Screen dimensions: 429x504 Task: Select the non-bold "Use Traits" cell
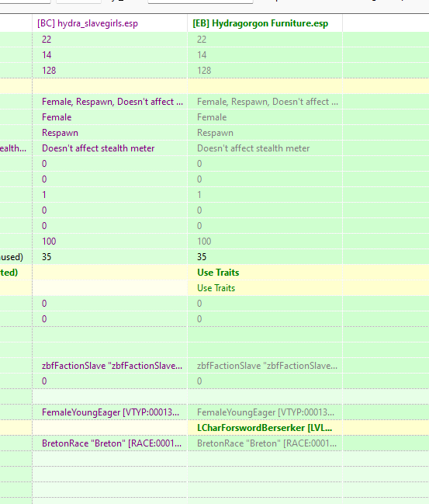pyautogui.click(x=216, y=288)
